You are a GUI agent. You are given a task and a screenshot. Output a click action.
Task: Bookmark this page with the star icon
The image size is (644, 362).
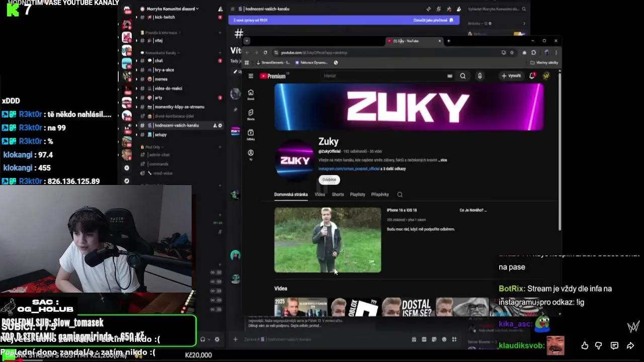pyautogui.click(x=512, y=52)
